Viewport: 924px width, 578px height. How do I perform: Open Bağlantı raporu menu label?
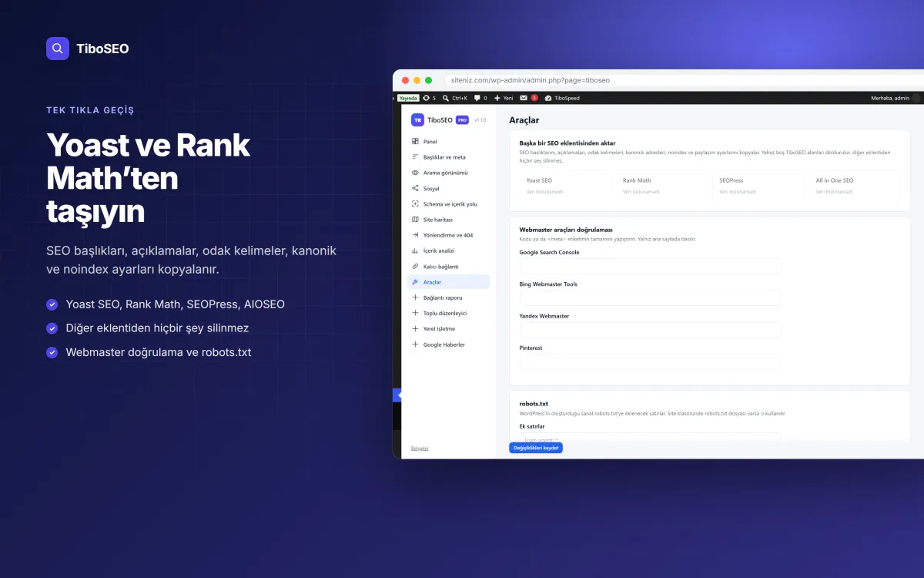point(443,297)
